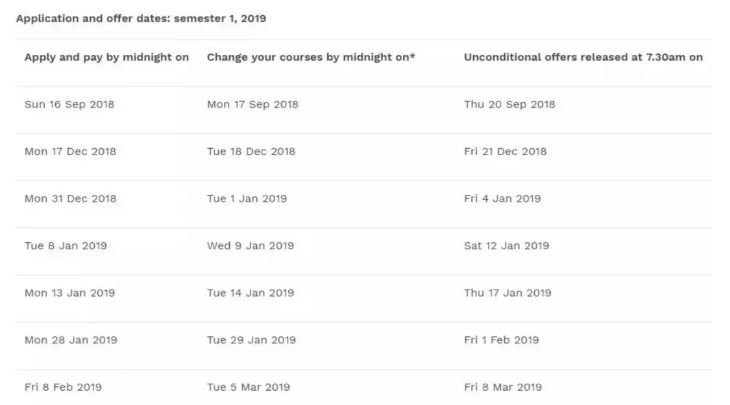Select the "Mon 17 Sep 2018" cell
Screen dimensions: 730x405
click(252, 105)
